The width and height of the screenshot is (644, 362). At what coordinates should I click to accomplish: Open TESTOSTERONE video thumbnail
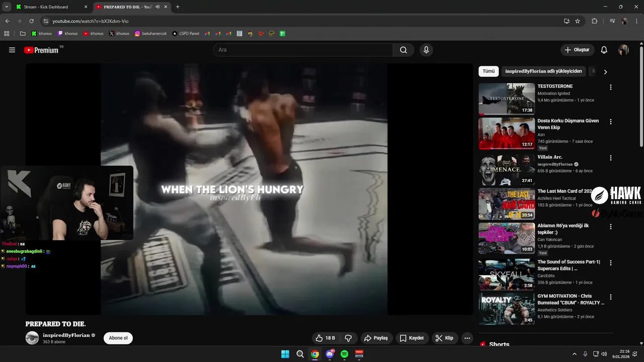(x=507, y=99)
